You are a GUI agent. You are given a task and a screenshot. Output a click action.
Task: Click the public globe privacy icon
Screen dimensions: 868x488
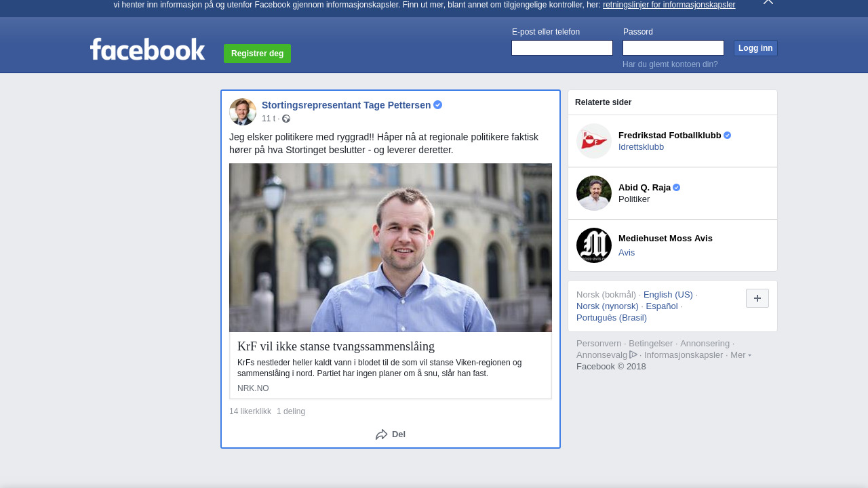pos(286,119)
